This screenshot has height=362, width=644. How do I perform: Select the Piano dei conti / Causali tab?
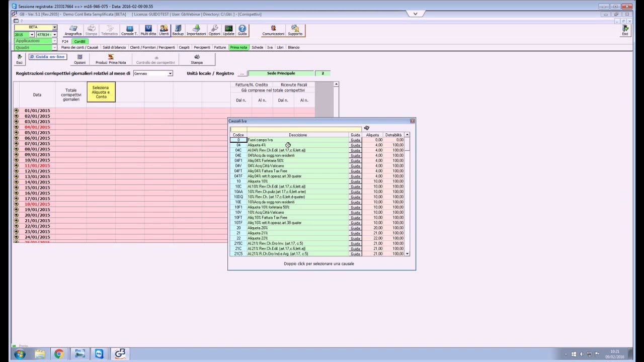79,47
